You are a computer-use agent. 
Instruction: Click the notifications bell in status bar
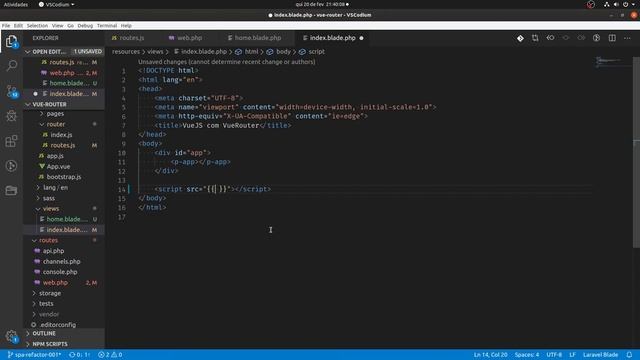pyautogui.click(x=629, y=355)
